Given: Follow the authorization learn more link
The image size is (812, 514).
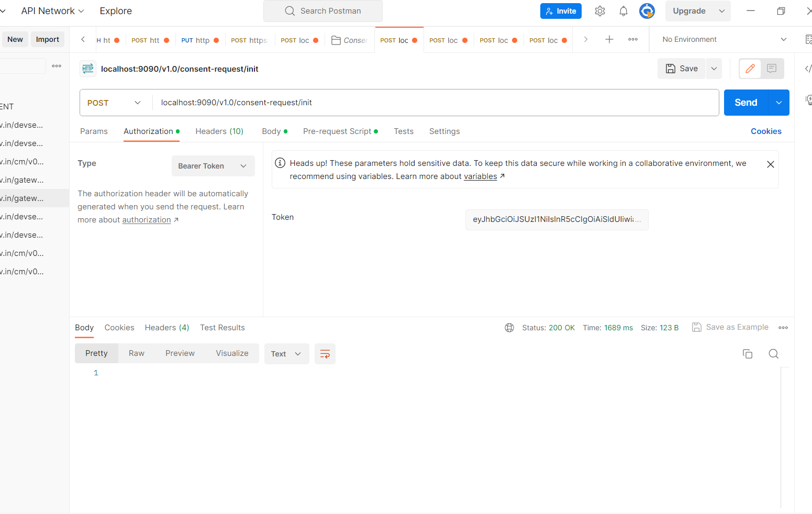Looking at the screenshot, I should click(x=147, y=220).
